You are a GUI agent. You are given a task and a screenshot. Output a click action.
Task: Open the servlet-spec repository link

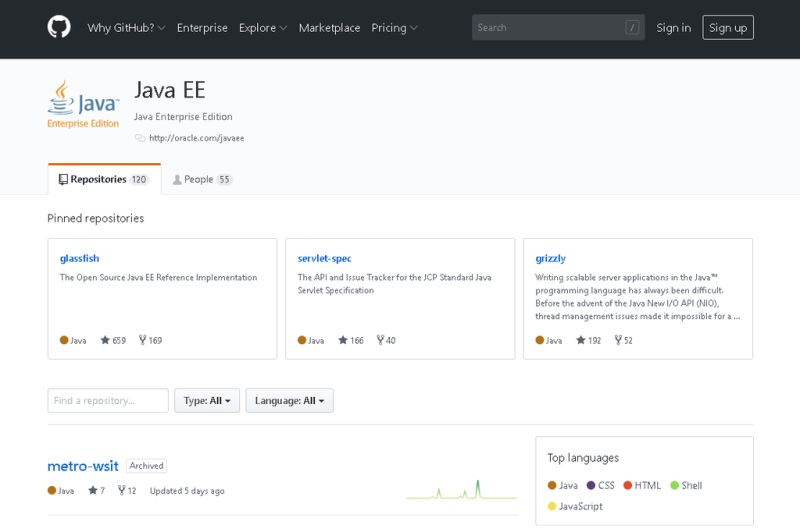324,258
